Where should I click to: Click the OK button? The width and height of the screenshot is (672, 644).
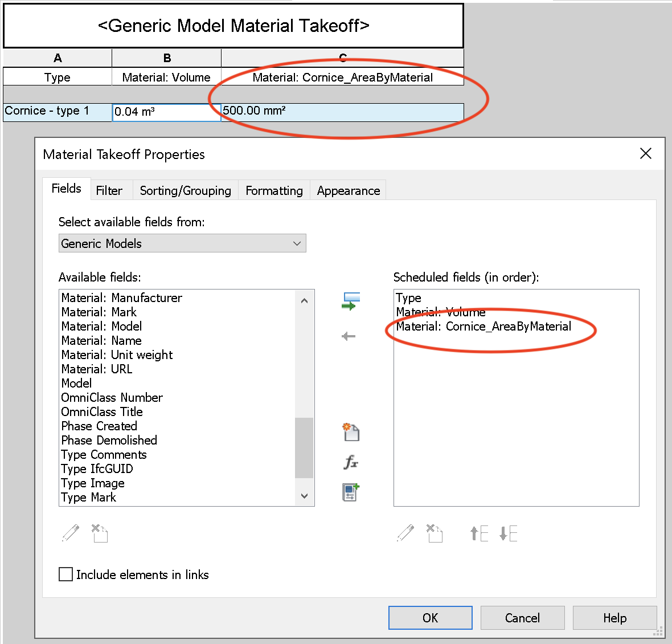(430, 618)
